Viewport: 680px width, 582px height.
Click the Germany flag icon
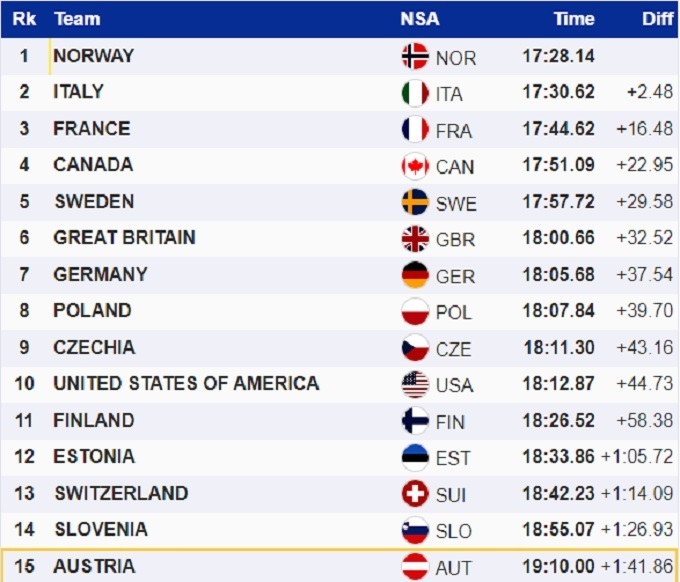[415, 275]
